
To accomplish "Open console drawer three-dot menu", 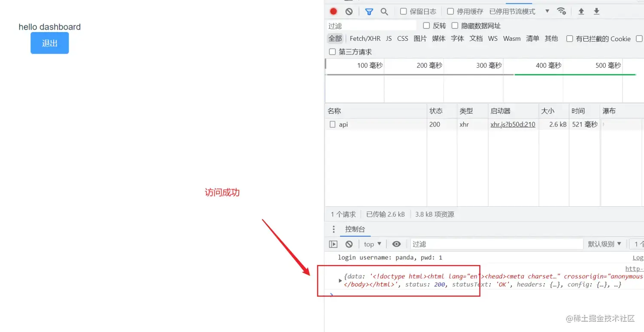I will (x=334, y=229).
